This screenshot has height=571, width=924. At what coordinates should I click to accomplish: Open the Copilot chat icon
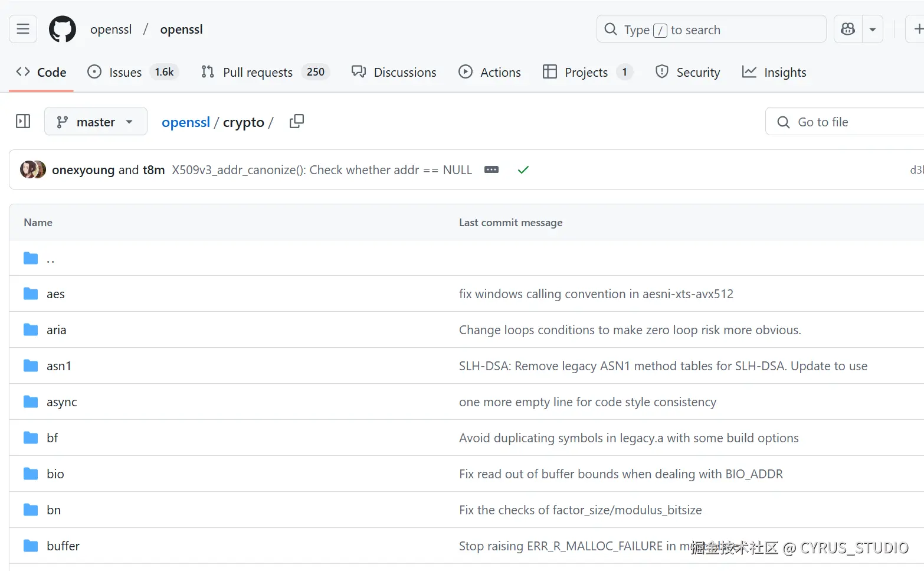[848, 29]
